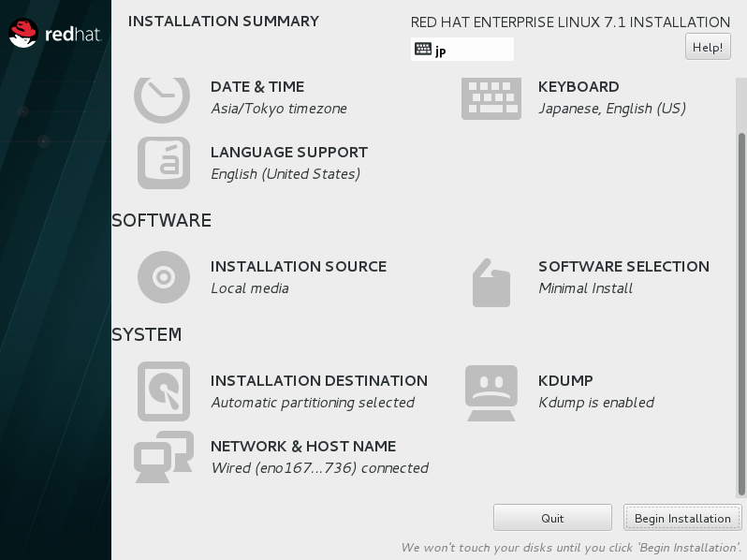Click 'Kdump is enabled' text
Screen dimensions: 747x560
[x=596, y=403]
